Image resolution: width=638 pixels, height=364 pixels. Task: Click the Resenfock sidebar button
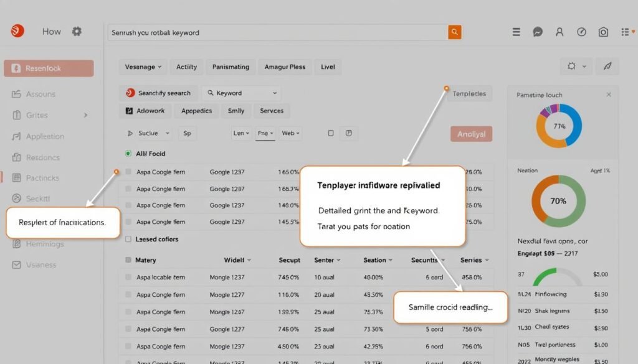tap(49, 68)
